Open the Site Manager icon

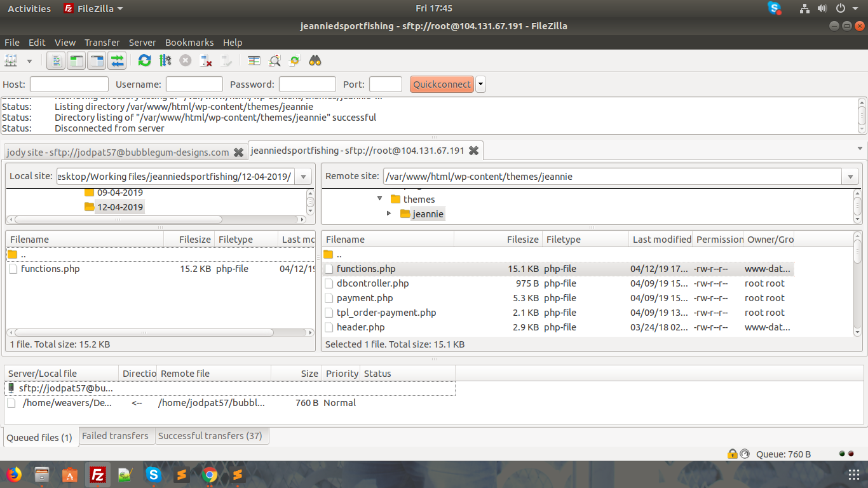tap(11, 61)
